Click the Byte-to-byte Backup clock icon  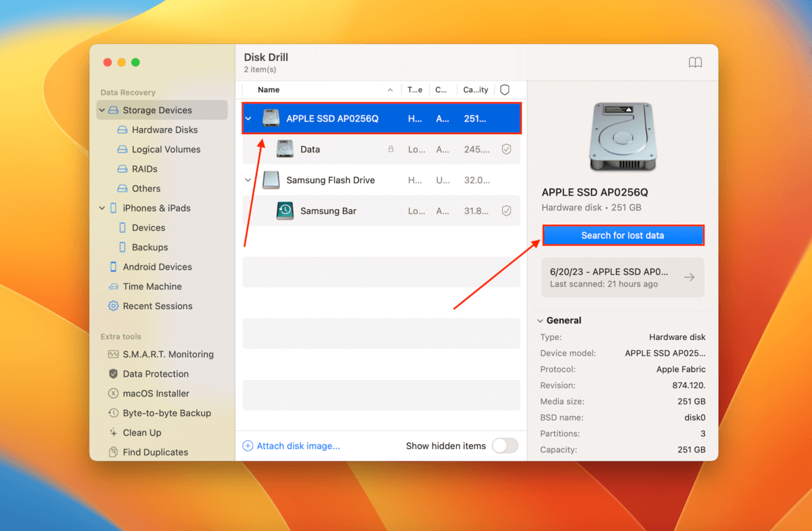click(x=113, y=413)
